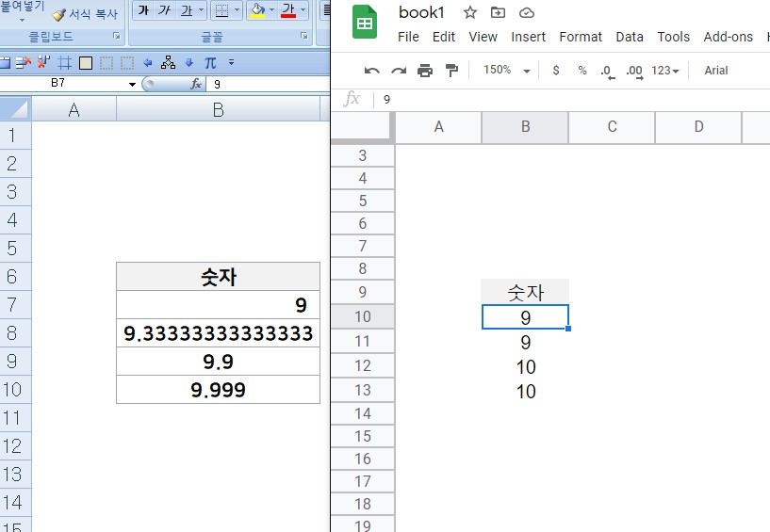Open Data menu in Google Sheets
770x532 pixels.
(x=630, y=37)
